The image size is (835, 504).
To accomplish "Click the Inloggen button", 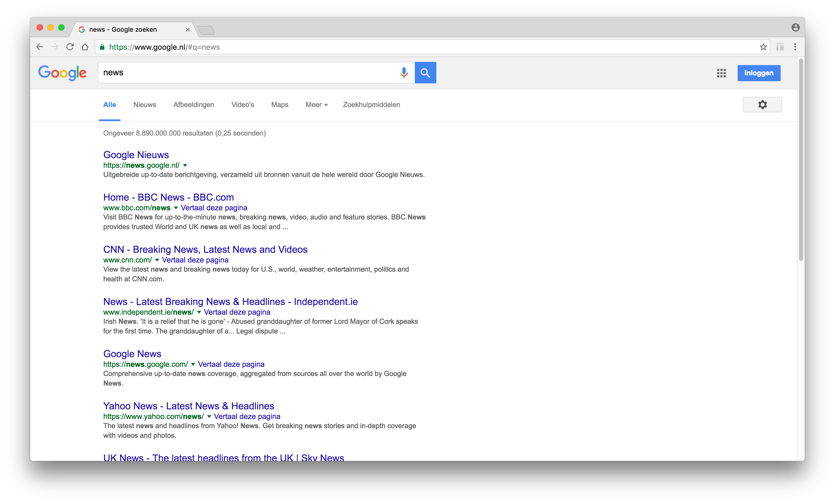I will (759, 73).
